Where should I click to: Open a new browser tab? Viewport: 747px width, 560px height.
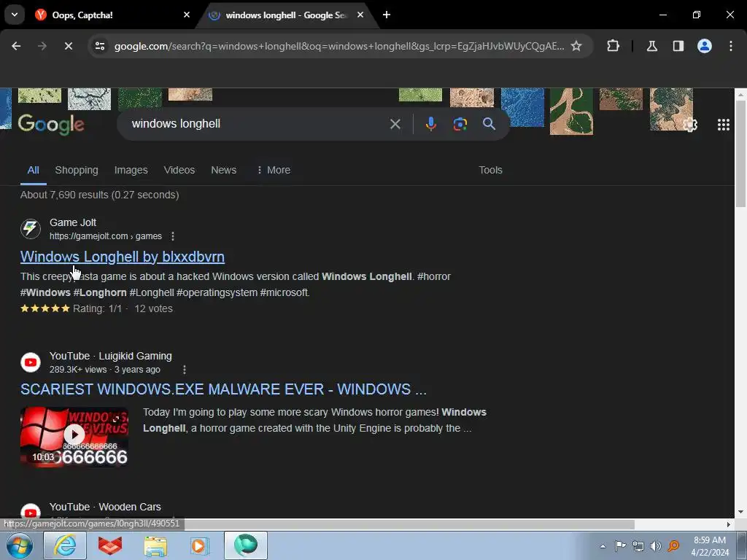[x=387, y=15]
